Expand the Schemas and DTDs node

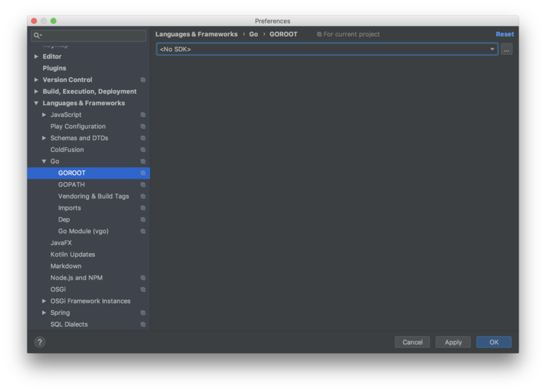coord(44,138)
